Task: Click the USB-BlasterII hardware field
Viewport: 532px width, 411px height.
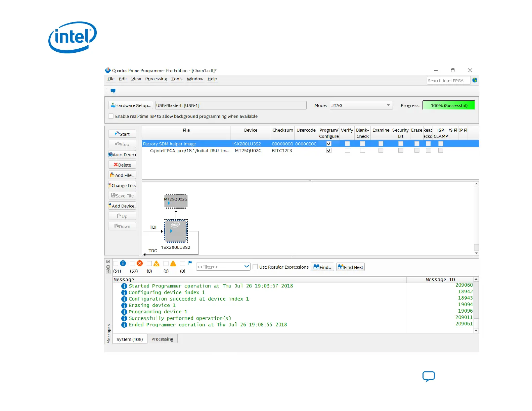Action: (231, 105)
